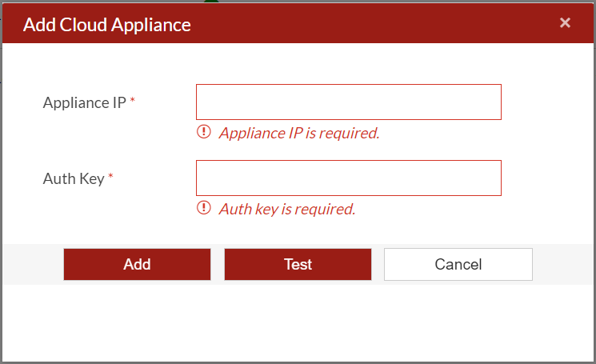Screen dimensions: 596x364
Task: Click the Auth Key error warning icon
Action: [x=204, y=209]
